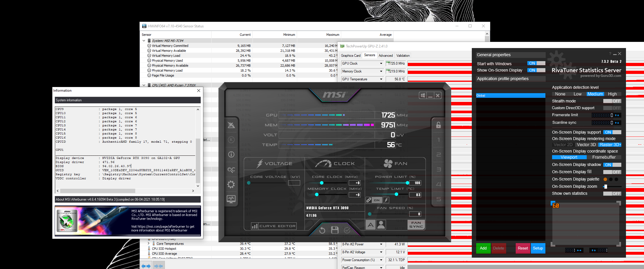The width and height of the screenshot is (644, 269).
Task: Click Setup button in RivaTuner
Action: [x=538, y=248]
